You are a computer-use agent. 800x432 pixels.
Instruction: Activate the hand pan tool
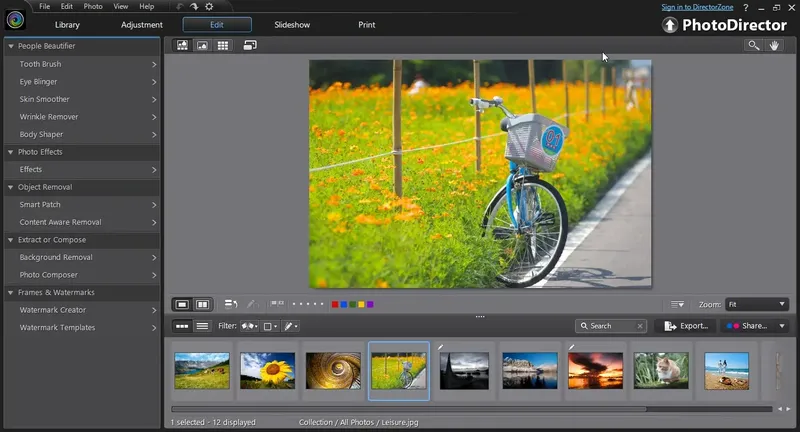click(x=773, y=45)
